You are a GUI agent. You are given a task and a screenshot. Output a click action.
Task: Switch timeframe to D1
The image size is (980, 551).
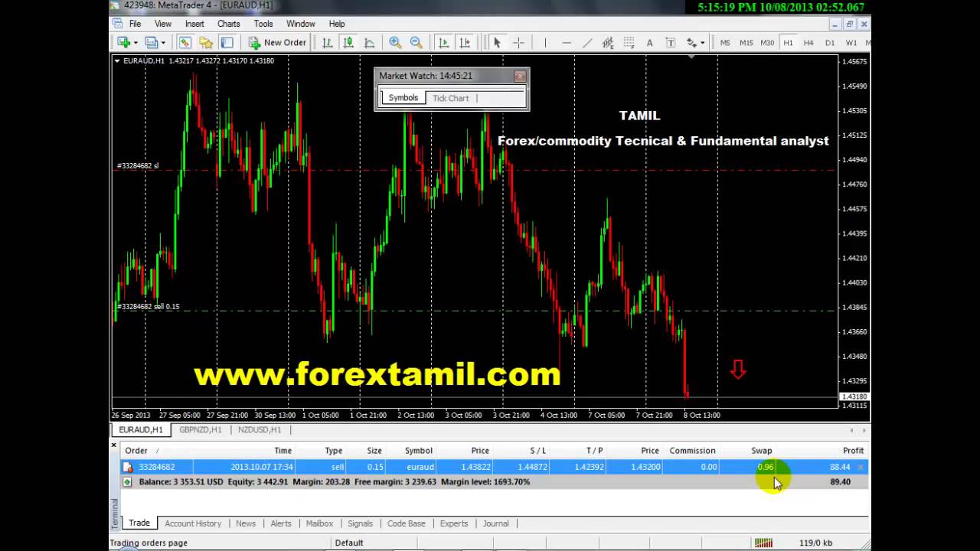(830, 43)
